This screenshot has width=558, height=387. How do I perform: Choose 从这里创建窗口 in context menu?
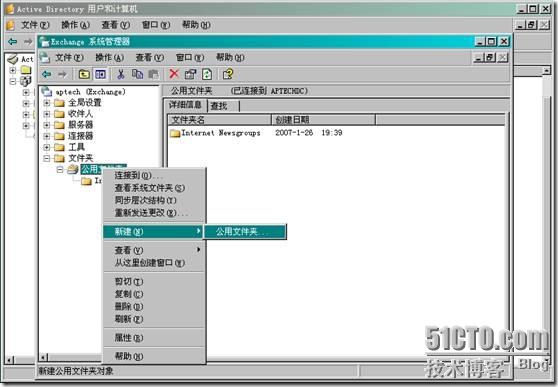pyautogui.click(x=154, y=263)
